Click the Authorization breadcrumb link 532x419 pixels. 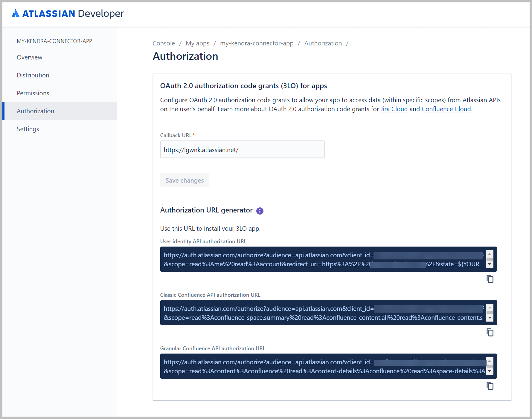pos(323,43)
